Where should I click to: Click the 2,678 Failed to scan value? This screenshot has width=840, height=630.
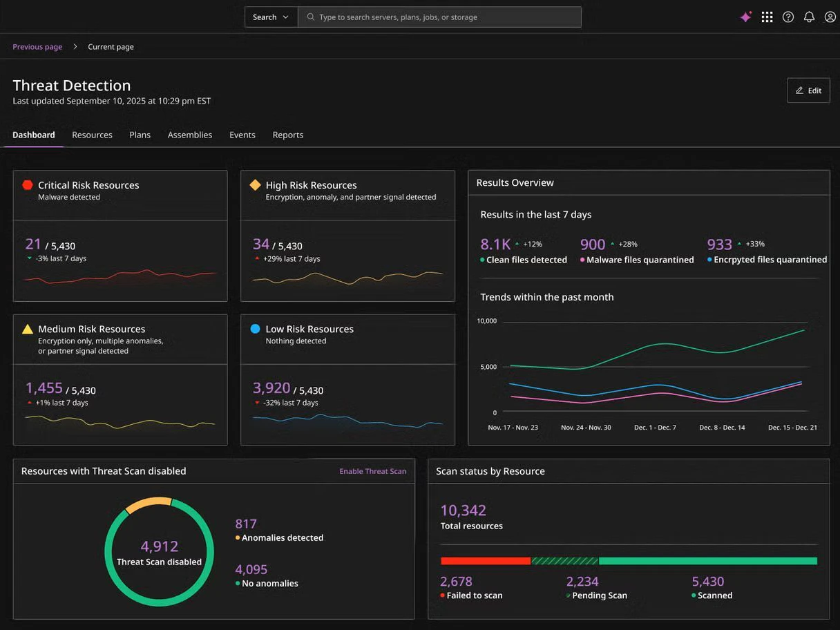pyautogui.click(x=457, y=582)
